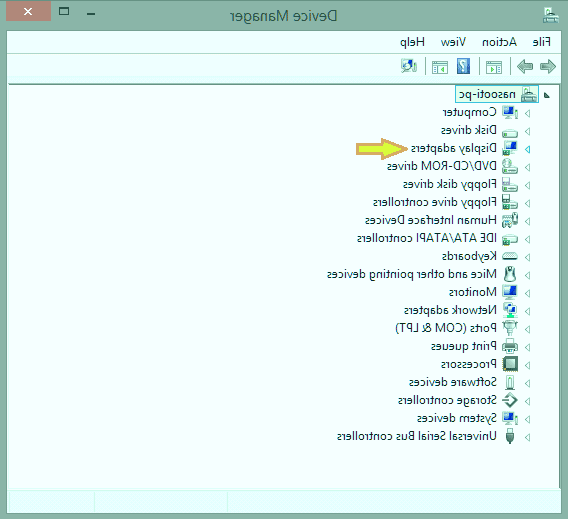Click the Help question-mark toolbar icon
568x519 pixels.
pos(463,67)
